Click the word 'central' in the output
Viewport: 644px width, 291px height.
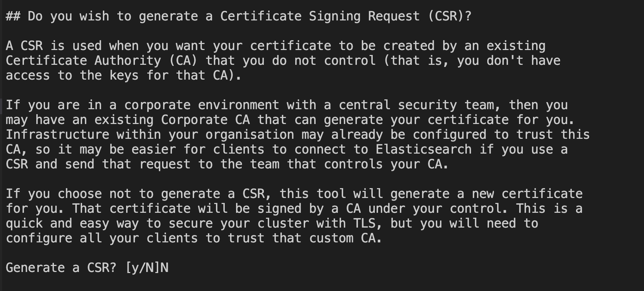click(365, 105)
